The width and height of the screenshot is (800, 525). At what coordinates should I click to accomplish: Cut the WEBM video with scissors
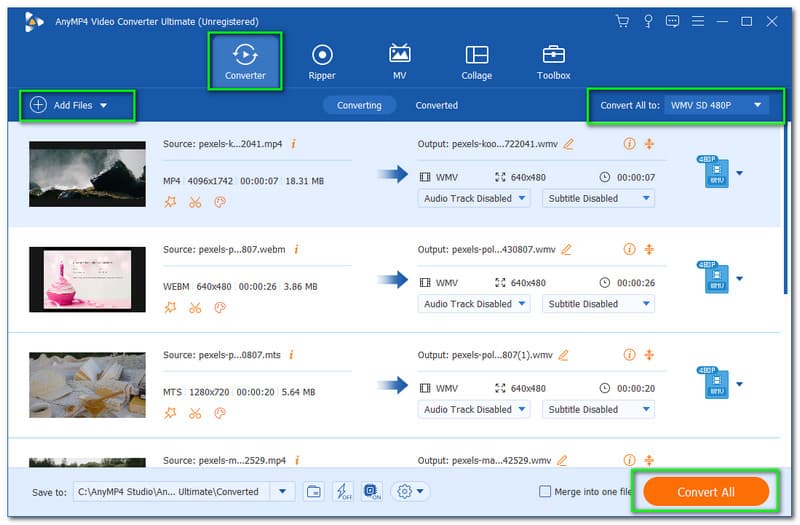(x=195, y=308)
